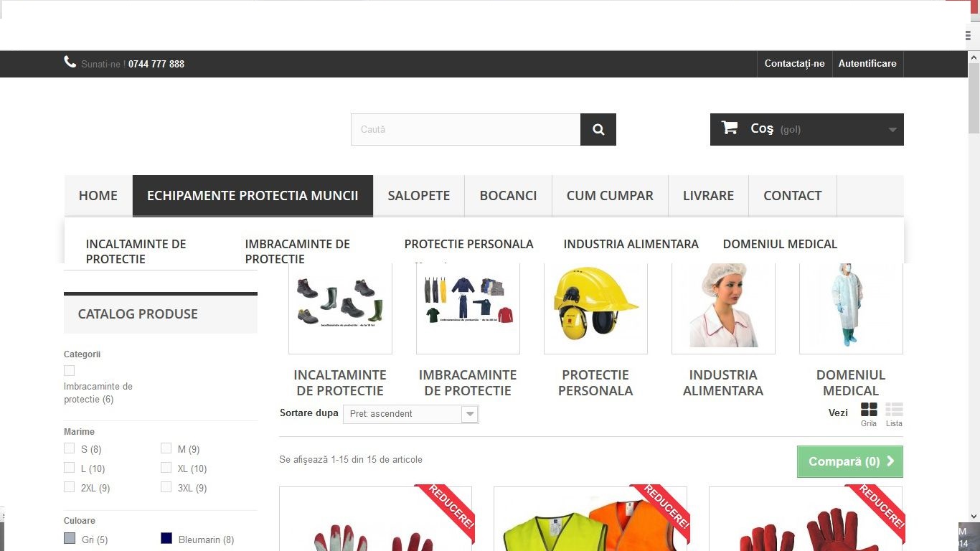Go to the Salopete menu tab
Viewport: 980px width, 551px height.
419,196
